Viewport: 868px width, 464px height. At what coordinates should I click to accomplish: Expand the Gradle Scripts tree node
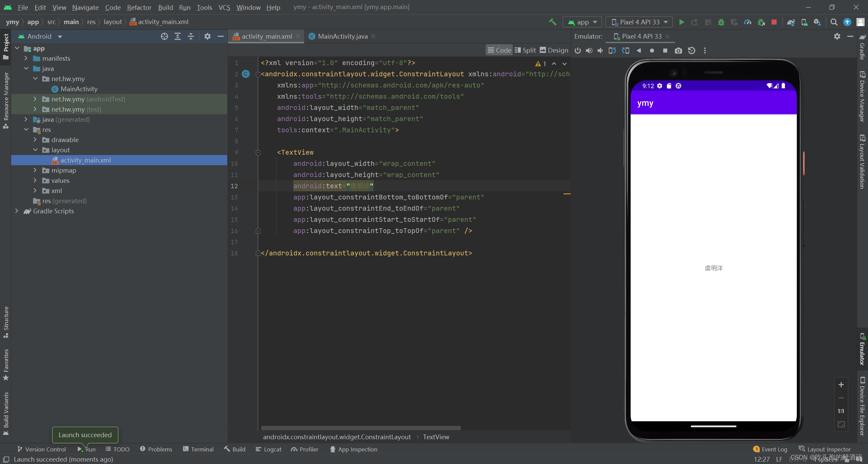coord(17,211)
